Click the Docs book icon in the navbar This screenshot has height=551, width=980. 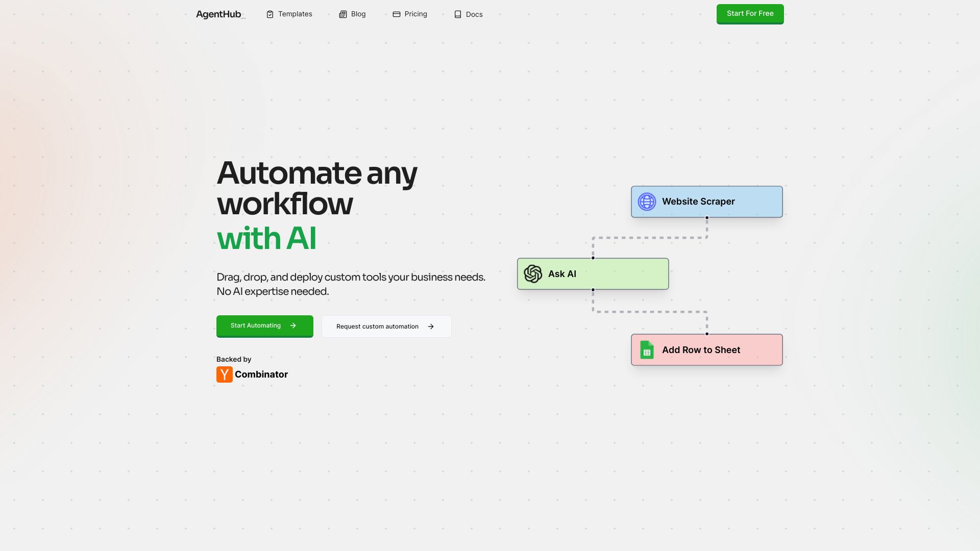tap(457, 14)
